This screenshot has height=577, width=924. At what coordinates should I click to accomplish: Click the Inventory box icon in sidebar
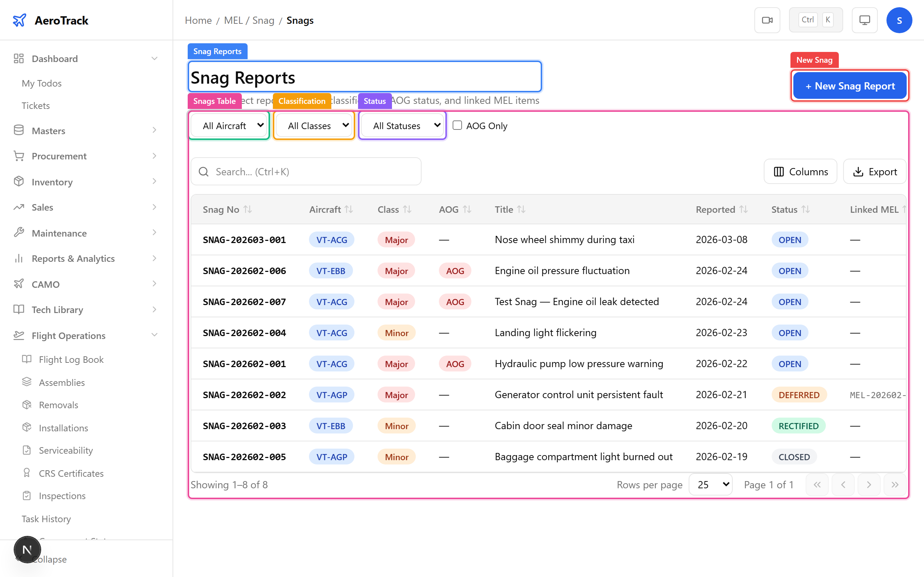[18, 182]
